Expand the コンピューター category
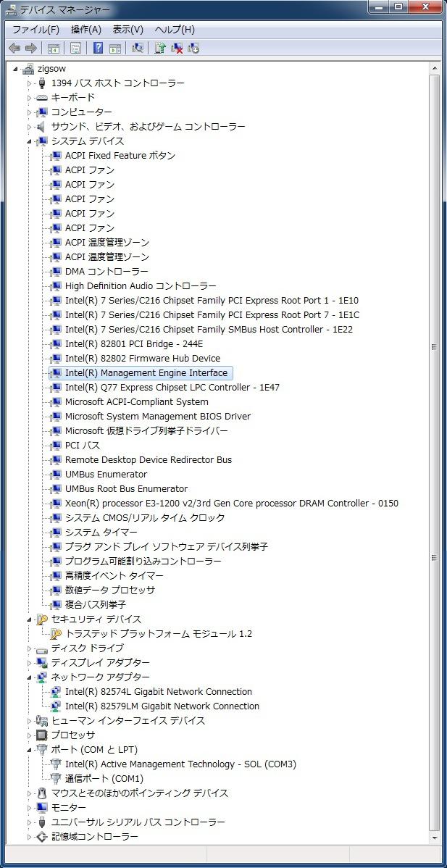 point(30,112)
